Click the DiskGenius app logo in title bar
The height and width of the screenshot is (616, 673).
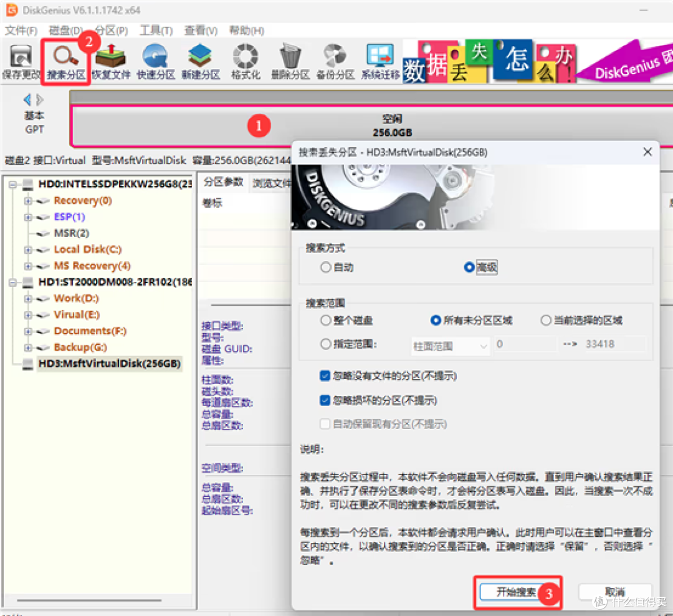pyautogui.click(x=12, y=9)
